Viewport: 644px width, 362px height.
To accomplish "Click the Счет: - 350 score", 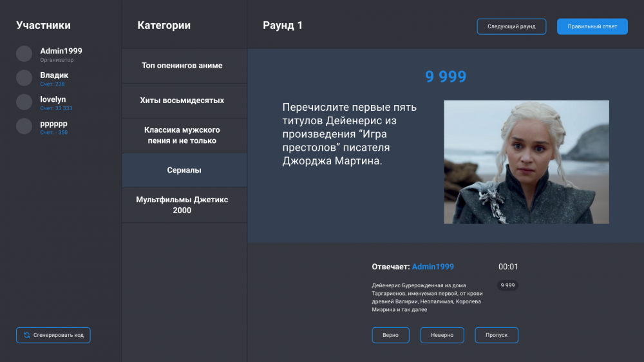I will pyautogui.click(x=54, y=132).
